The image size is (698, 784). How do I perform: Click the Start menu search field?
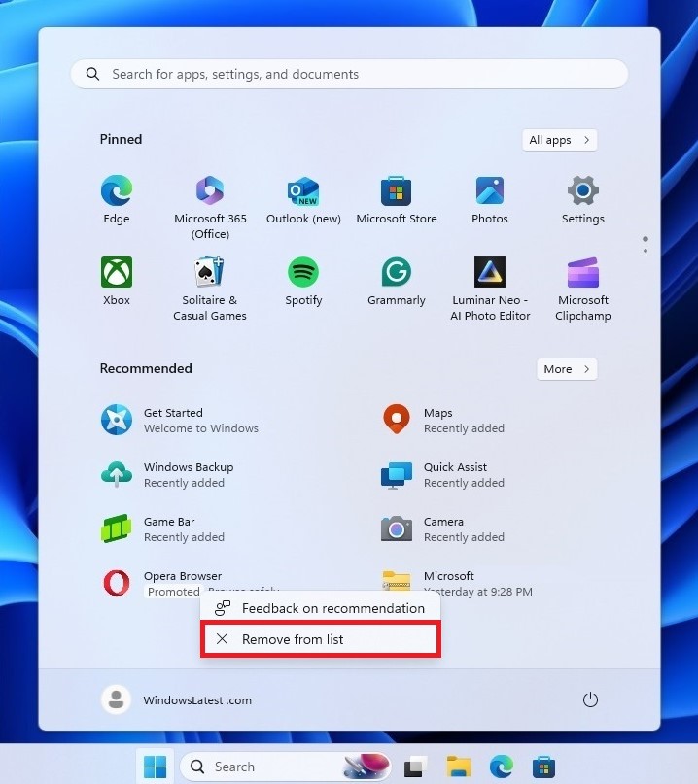click(349, 74)
